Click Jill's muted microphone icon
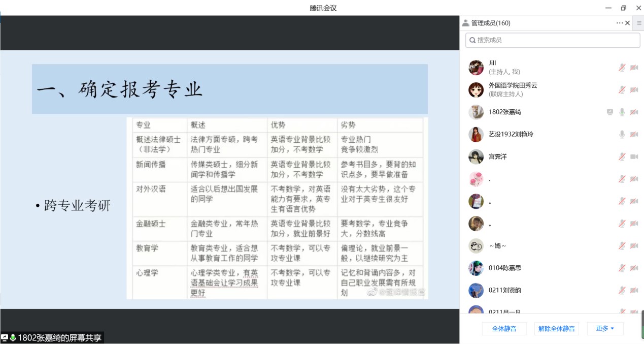Screen dimensions: 644x344 [622, 68]
